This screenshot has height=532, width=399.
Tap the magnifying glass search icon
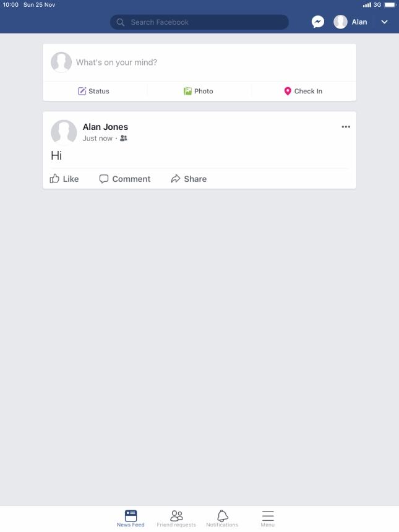[x=121, y=22]
